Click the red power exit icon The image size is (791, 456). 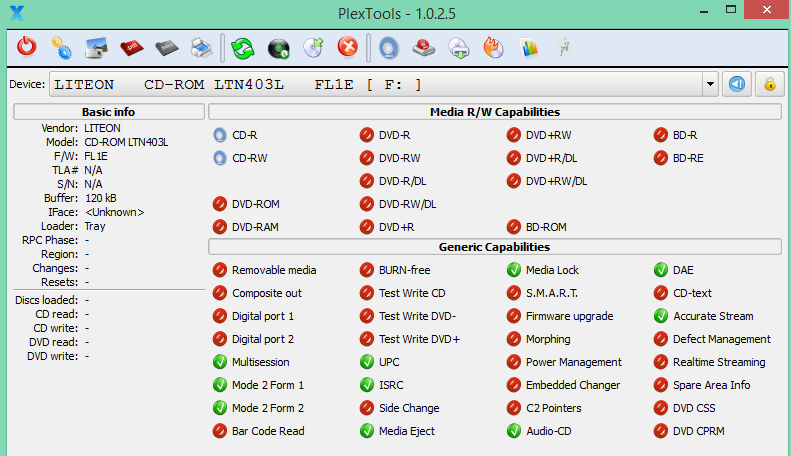[x=27, y=47]
